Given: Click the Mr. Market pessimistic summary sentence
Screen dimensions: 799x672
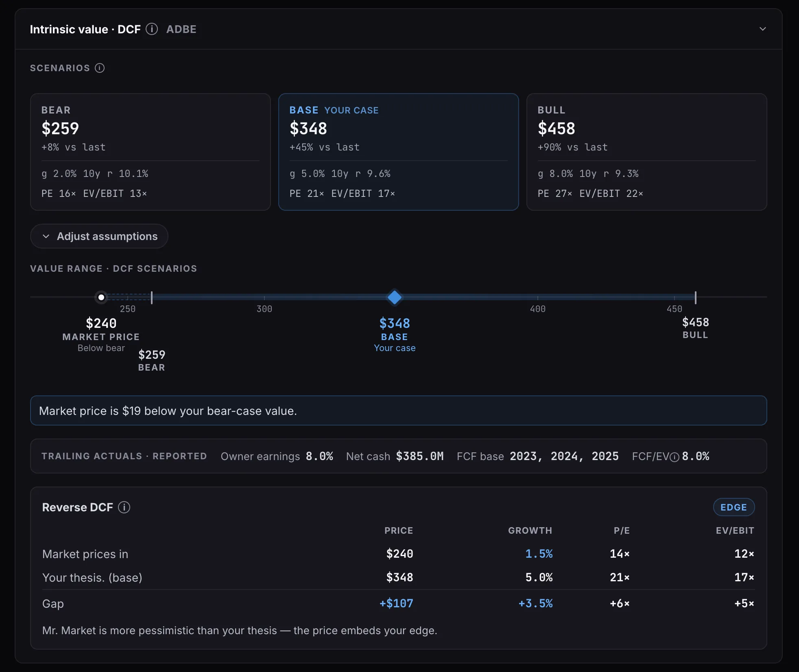Looking at the screenshot, I should (x=240, y=631).
